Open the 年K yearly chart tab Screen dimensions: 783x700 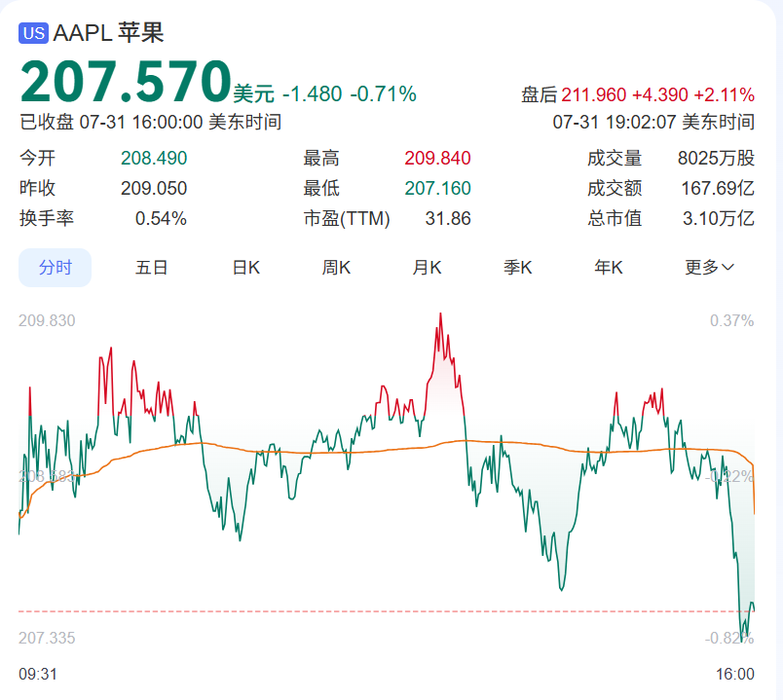point(609,268)
